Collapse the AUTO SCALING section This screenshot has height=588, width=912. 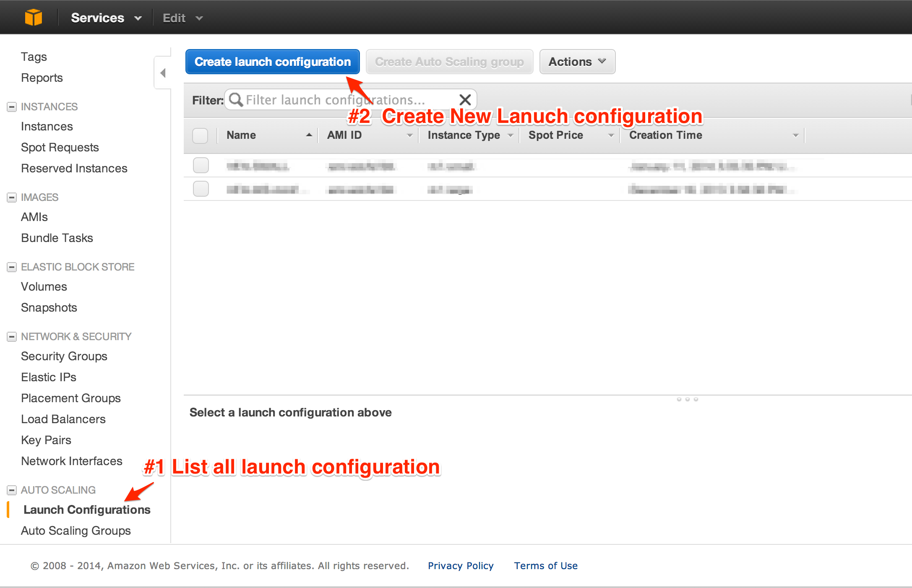(x=12, y=490)
